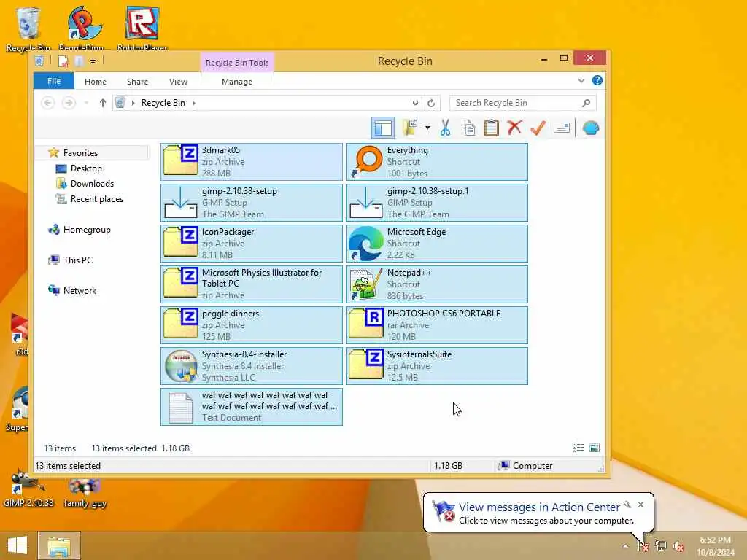Click the New Folder icon in the Quick Access Toolbar
This screenshot has width=747, height=560.
click(x=79, y=61)
